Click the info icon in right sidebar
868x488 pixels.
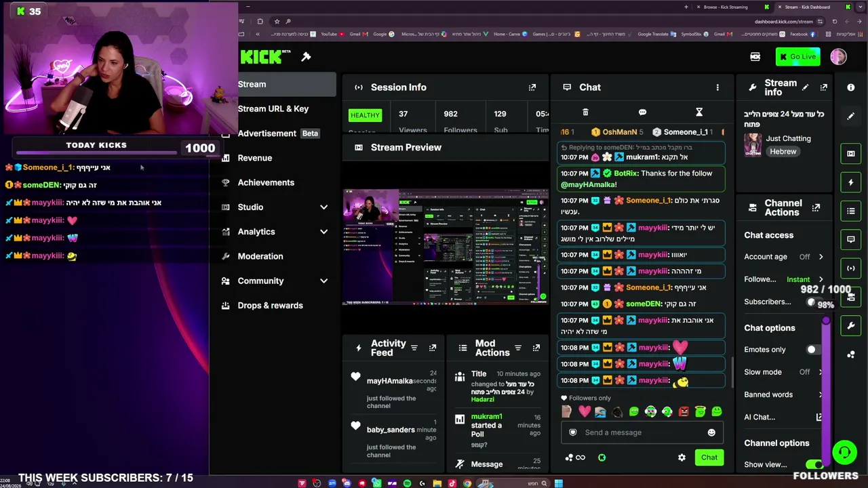[850, 87]
